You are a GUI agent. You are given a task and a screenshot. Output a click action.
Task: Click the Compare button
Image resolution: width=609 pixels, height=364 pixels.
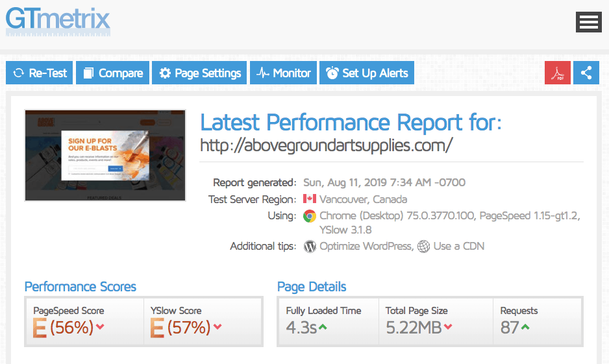pyautogui.click(x=112, y=73)
